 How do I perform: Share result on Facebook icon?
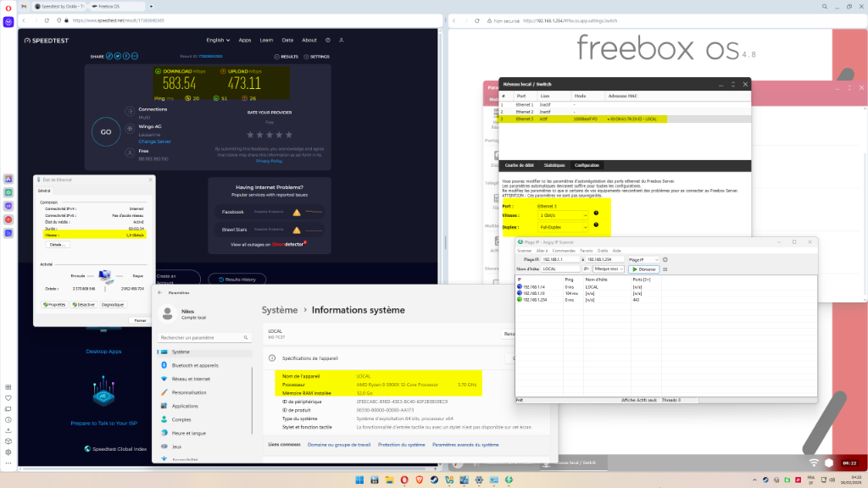coord(126,56)
